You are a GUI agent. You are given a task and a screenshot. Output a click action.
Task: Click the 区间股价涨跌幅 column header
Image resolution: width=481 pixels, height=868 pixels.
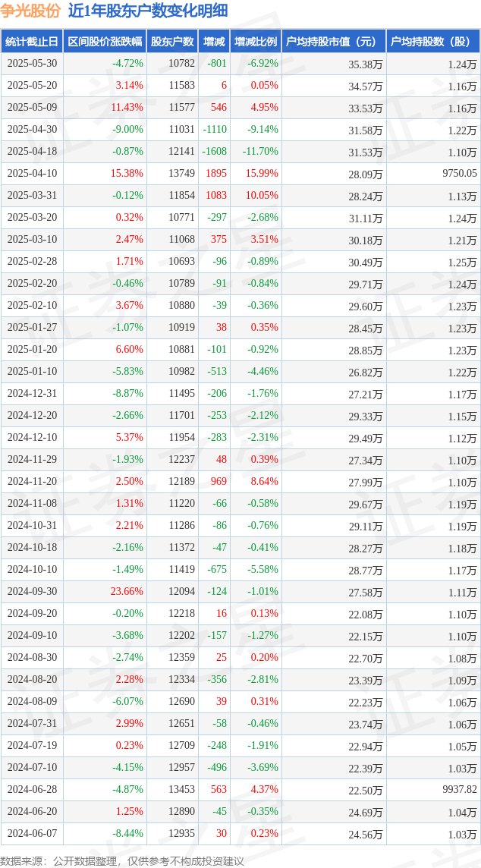click(105, 42)
